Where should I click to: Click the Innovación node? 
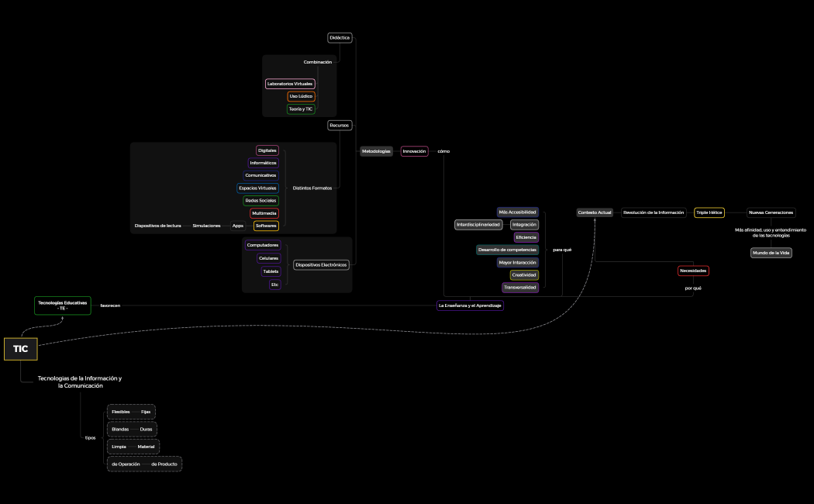coord(414,151)
